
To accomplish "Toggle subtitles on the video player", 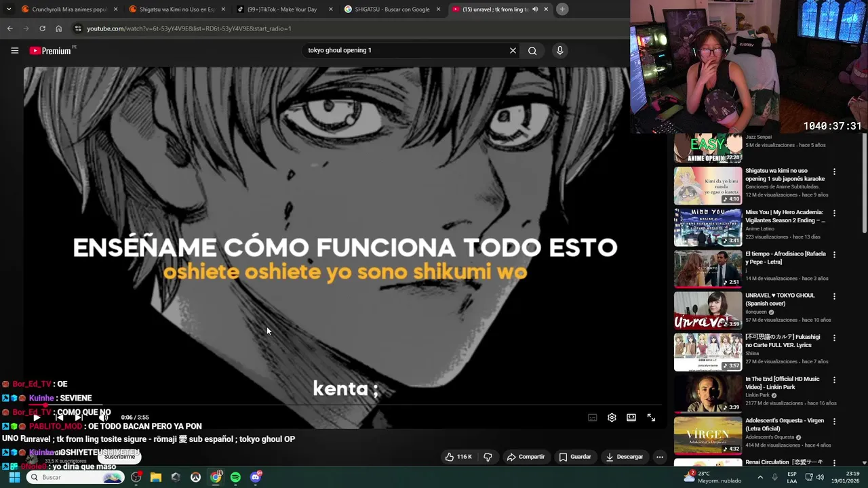I will (x=592, y=418).
